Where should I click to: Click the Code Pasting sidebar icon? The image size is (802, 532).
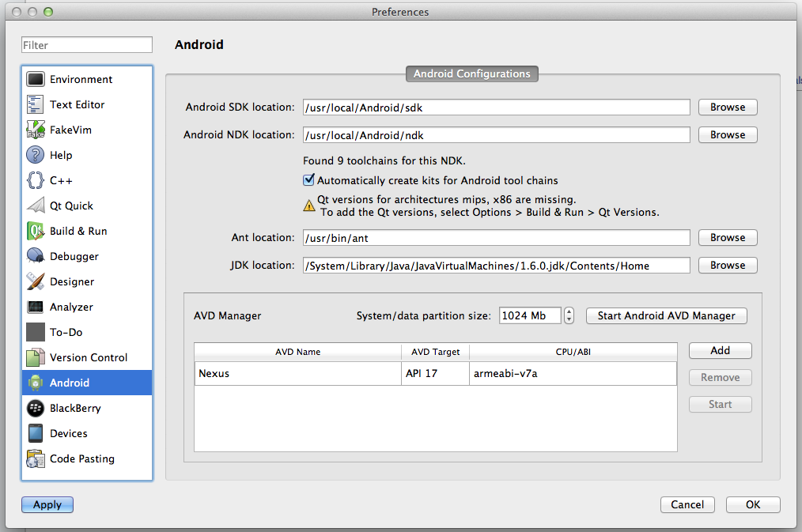point(35,458)
